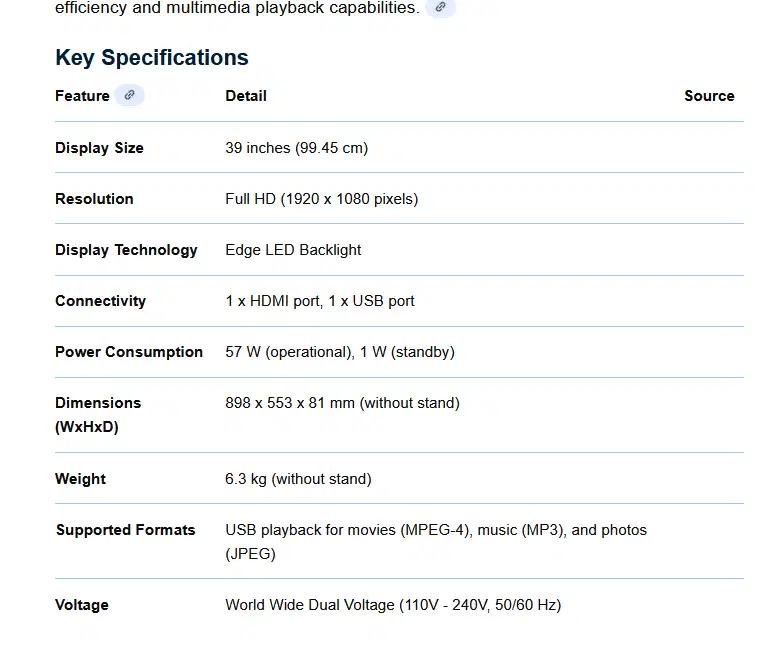Click the Display Size row label
This screenshot has height=654, width=766.
(99, 148)
